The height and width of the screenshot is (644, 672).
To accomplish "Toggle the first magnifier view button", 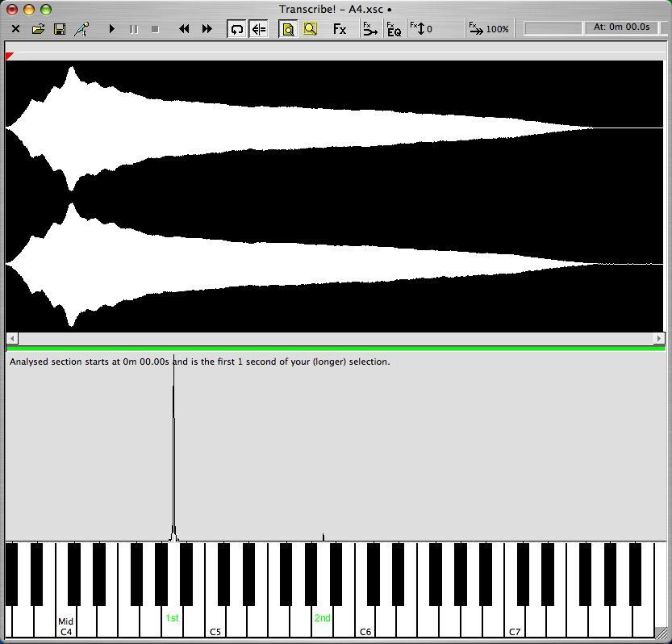I will pos(288,29).
